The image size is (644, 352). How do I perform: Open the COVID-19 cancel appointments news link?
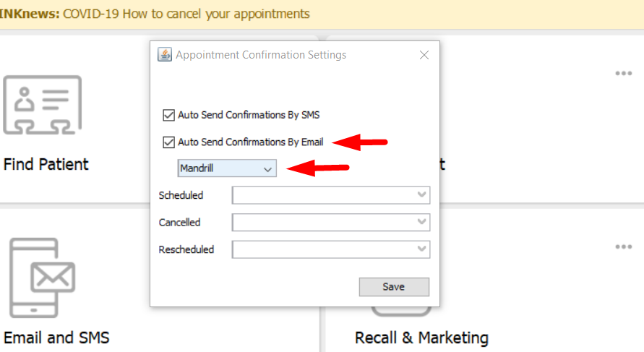click(186, 14)
